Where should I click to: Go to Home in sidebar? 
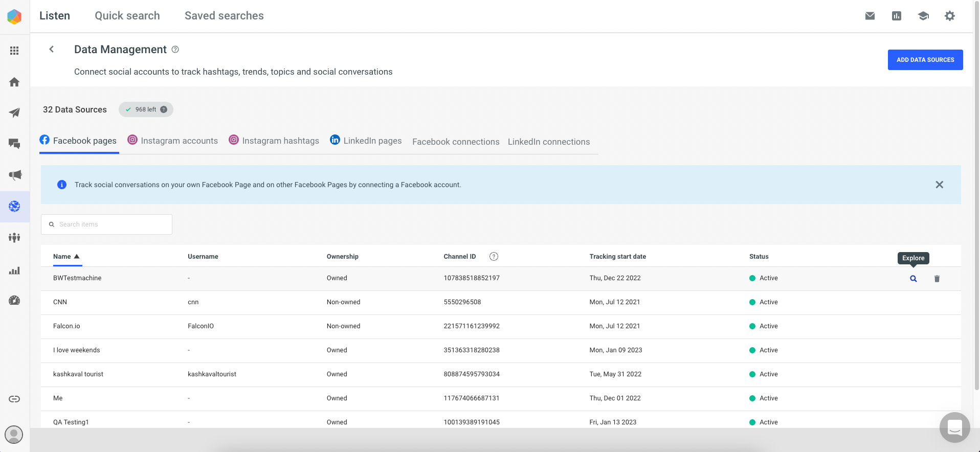point(14,82)
